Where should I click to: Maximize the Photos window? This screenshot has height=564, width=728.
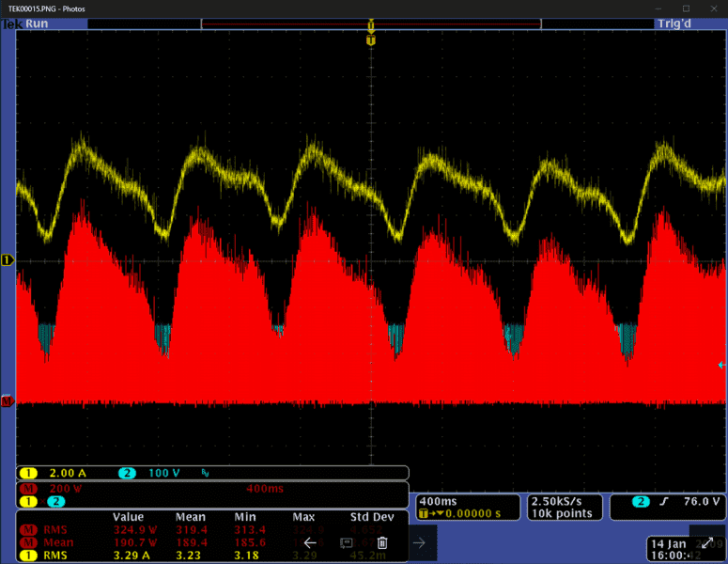pyautogui.click(x=673, y=8)
